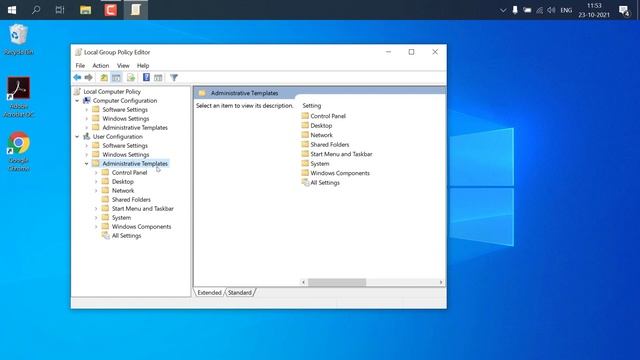The height and width of the screenshot is (360, 640).
Task: Click the Up One Level toolbar icon
Action: point(104,78)
